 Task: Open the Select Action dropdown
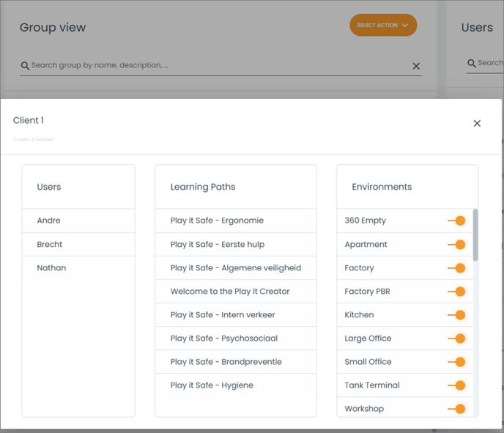click(x=382, y=26)
